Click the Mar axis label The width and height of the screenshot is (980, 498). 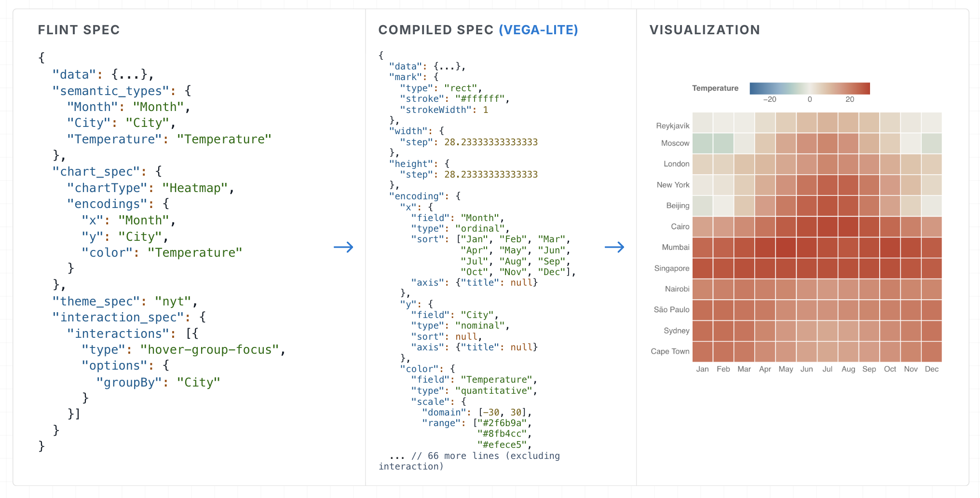pos(744,369)
